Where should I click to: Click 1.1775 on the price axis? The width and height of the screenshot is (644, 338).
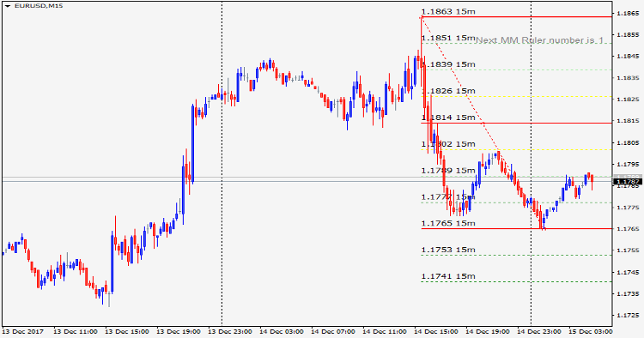(629, 208)
